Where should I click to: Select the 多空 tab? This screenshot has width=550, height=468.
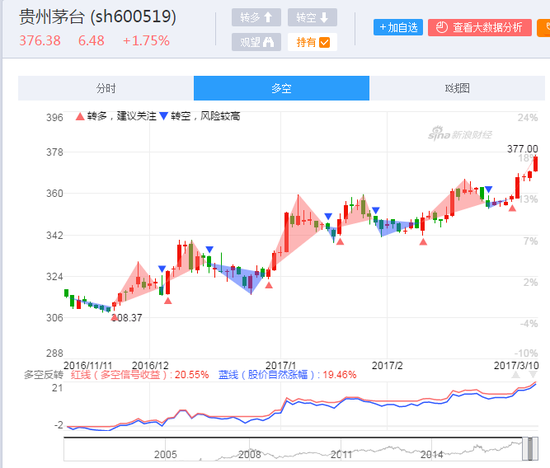tap(281, 88)
